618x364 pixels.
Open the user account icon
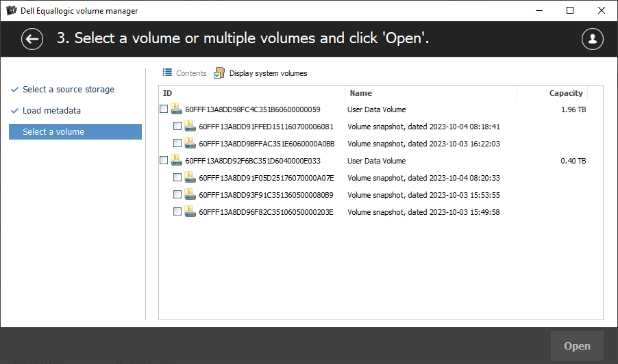593,39
